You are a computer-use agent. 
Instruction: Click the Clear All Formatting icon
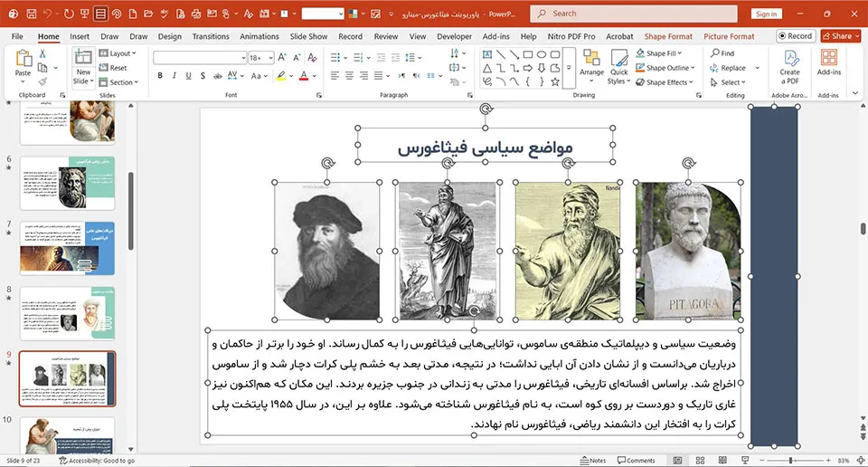click(x=312, y=58)
